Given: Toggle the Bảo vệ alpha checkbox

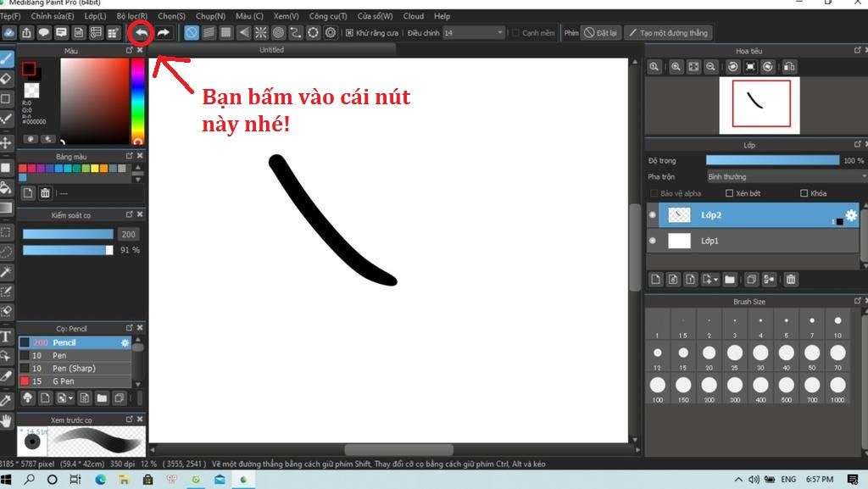Looking at the screenshot, I should (x=654, y=193).
